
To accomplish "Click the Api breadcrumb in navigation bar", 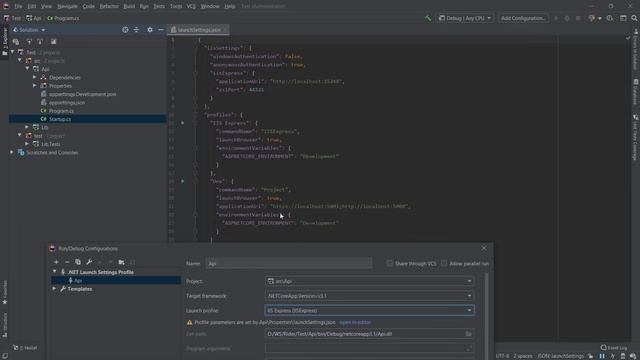I will 34,18.
